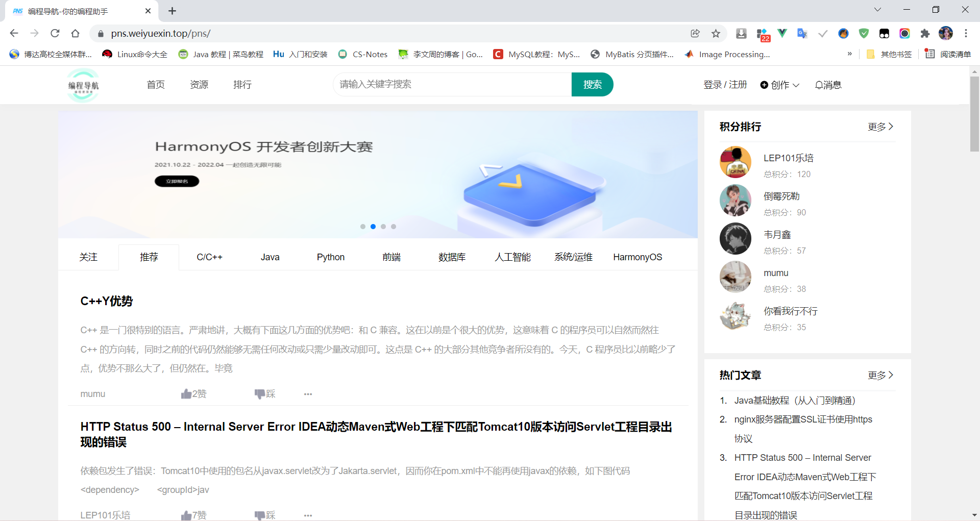Click the browser back arrow
980x521 pixels.
pos(14,33)
